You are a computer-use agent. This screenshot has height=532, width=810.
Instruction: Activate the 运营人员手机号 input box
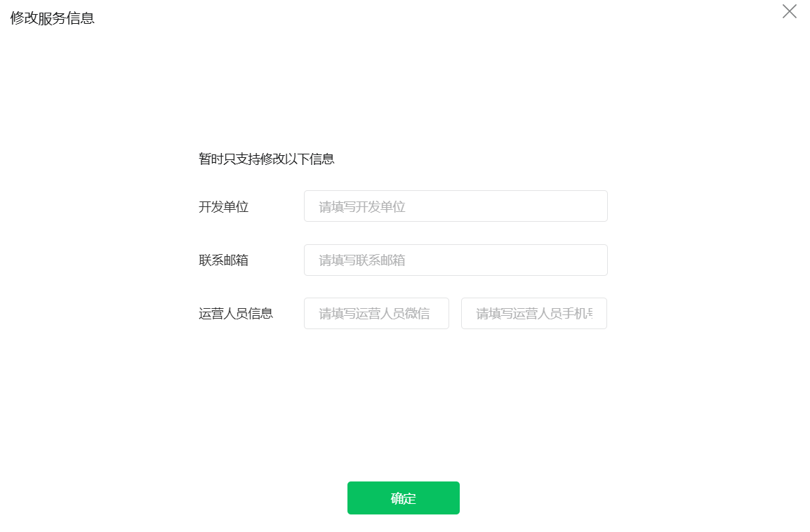533,314
